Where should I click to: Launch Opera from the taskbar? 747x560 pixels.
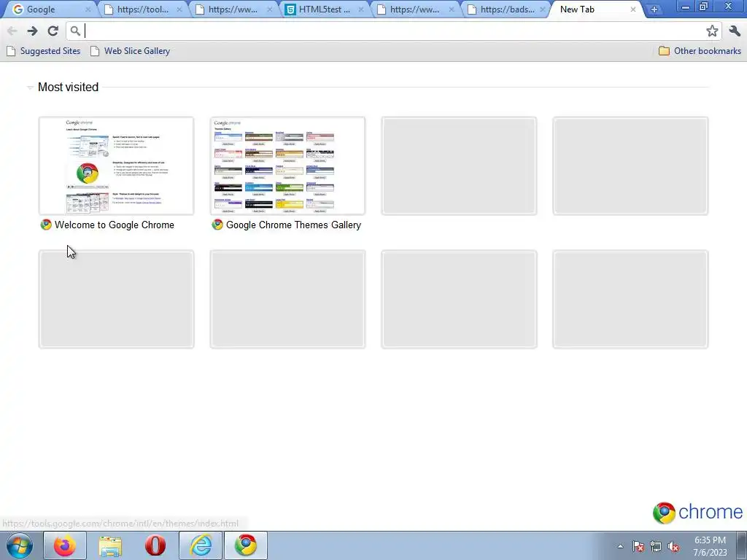tap(155, 545)
